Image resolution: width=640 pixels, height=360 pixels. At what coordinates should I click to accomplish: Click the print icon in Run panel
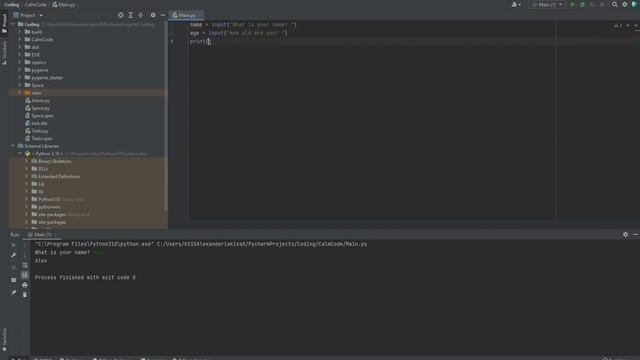point(25,285)
